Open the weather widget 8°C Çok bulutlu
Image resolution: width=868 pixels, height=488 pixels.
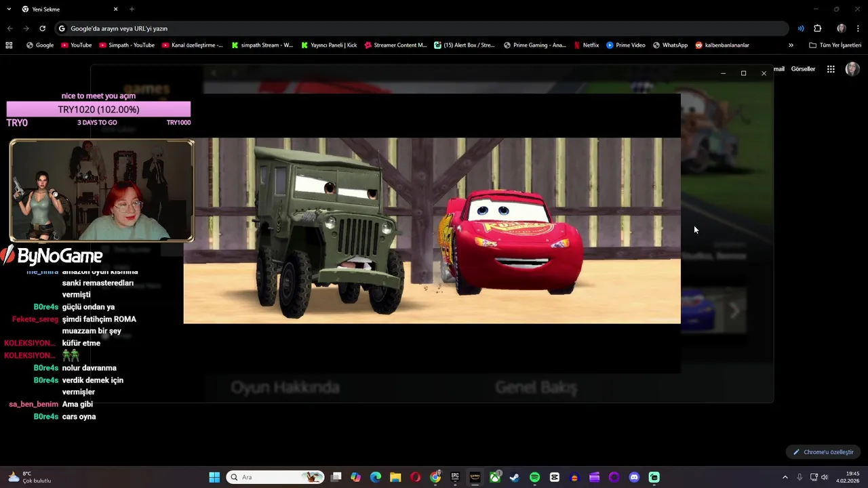click(30, 477)
